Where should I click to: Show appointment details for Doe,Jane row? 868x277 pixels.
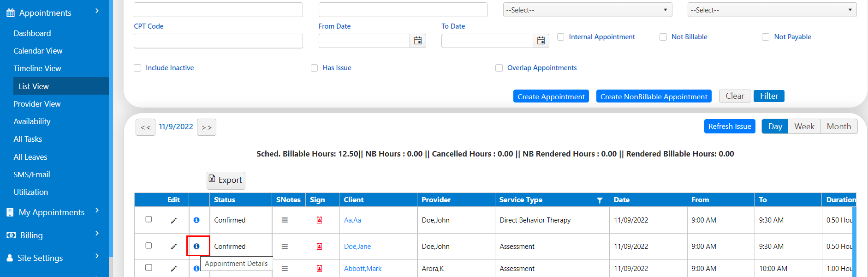pos(196,247)
